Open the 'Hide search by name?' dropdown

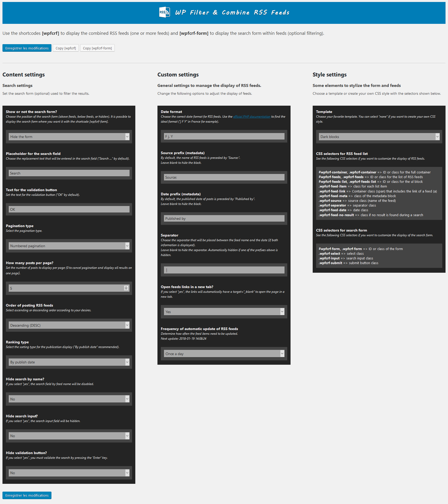(x=69, y=399)
